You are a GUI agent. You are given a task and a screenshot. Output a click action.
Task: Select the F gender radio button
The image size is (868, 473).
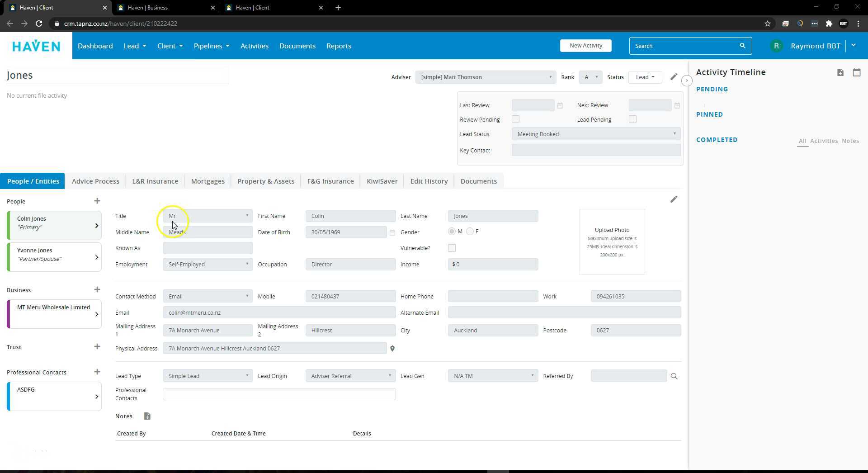point(470,232)
